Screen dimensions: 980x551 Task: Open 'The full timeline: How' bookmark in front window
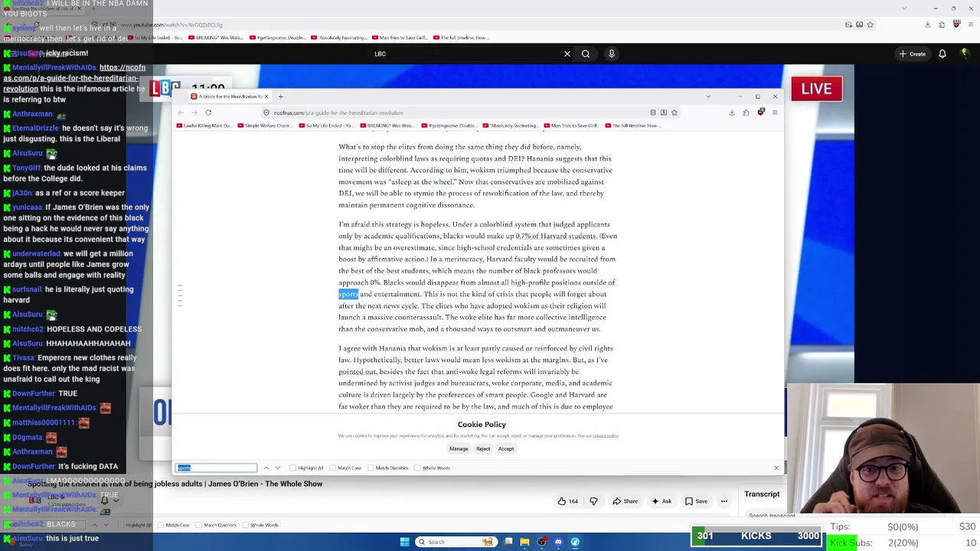click(x=632, y=126)
